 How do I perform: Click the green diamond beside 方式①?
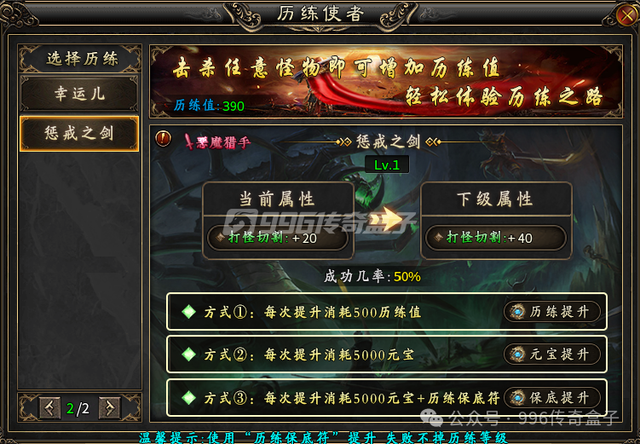pos(189,312)
